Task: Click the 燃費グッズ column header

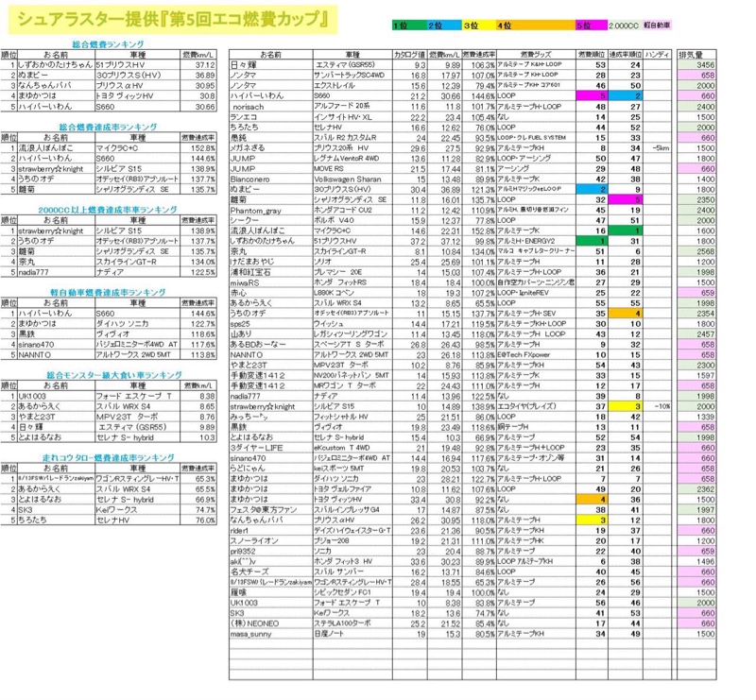Action: point(536,55)
